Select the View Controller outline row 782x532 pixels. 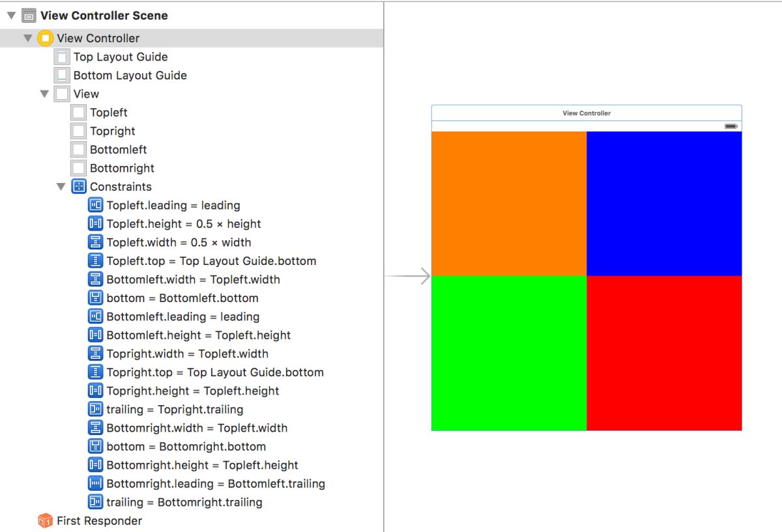click(x=192, y=38)
